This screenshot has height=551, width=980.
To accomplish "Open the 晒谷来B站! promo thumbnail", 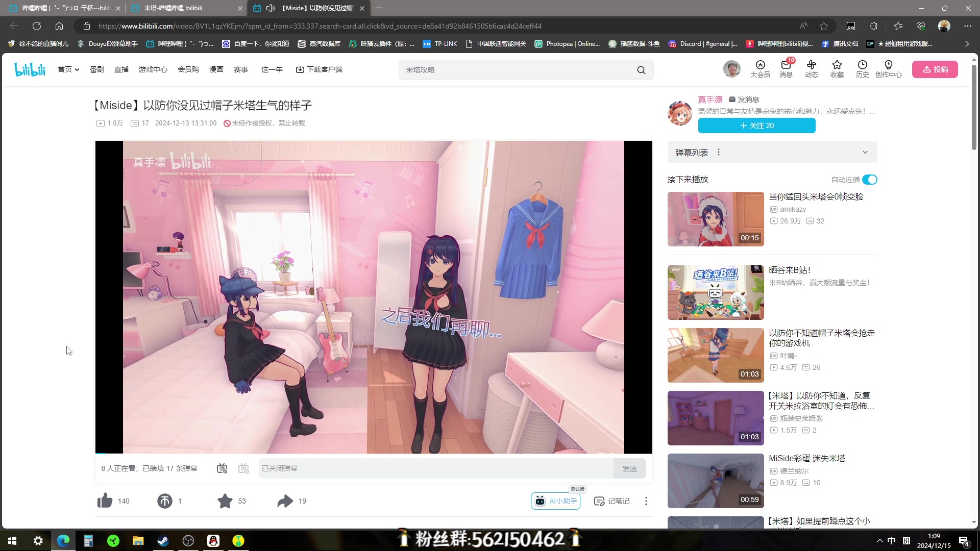I will tap(716, 292).
